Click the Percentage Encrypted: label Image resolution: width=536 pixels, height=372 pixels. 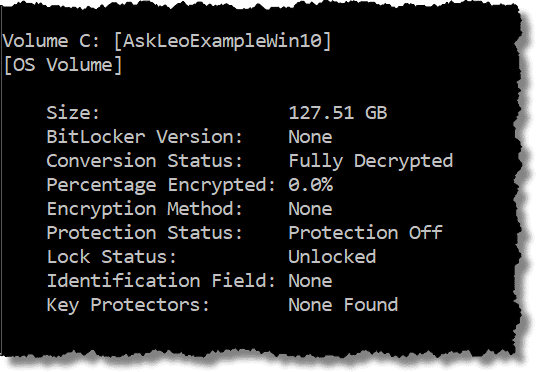pyautogui.click(x=161, y=185)
